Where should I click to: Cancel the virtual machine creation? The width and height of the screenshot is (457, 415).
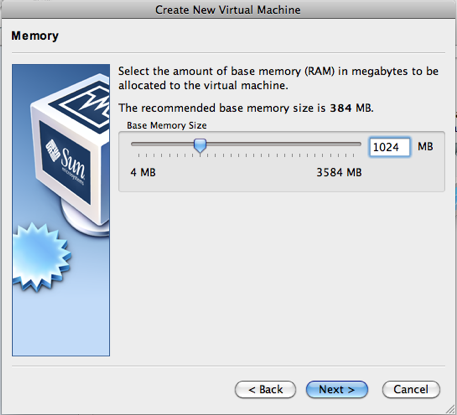[x=411, y=389]
